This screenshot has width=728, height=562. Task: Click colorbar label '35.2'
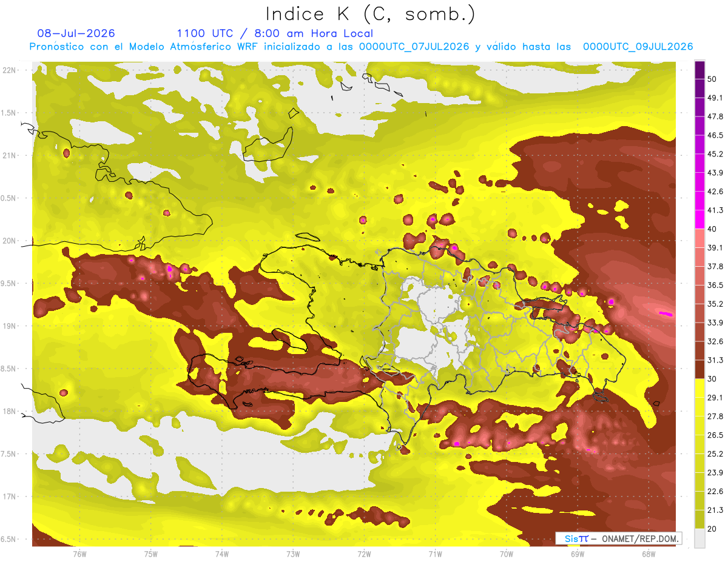(x=715, y=304)
